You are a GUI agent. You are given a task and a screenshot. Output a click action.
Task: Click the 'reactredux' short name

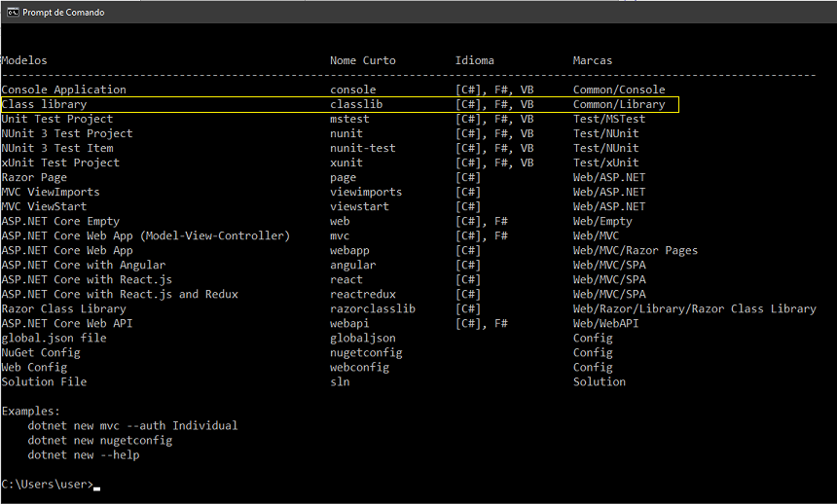pyautogui.click(x=363, y=294)
